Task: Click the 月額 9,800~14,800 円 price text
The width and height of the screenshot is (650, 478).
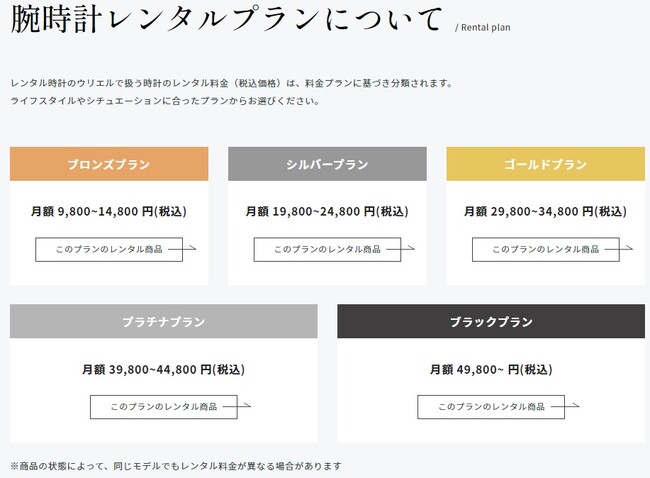Action: (109, 212)
